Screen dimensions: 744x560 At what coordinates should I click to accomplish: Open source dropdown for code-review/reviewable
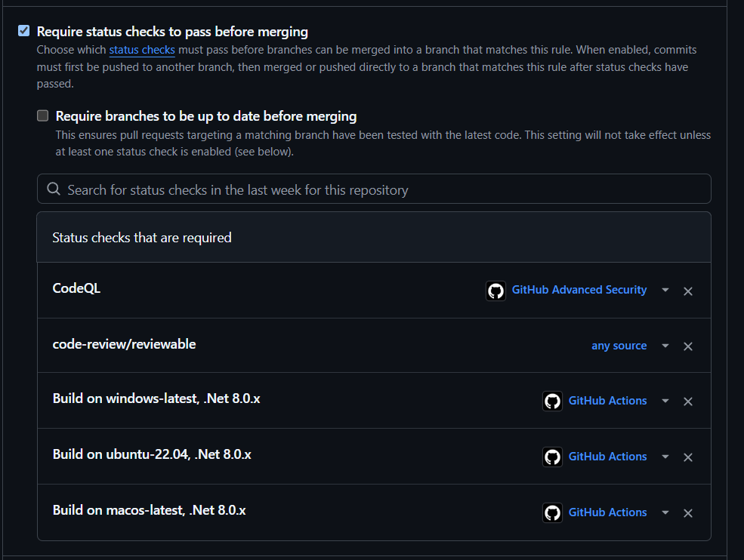click(665, 346)
